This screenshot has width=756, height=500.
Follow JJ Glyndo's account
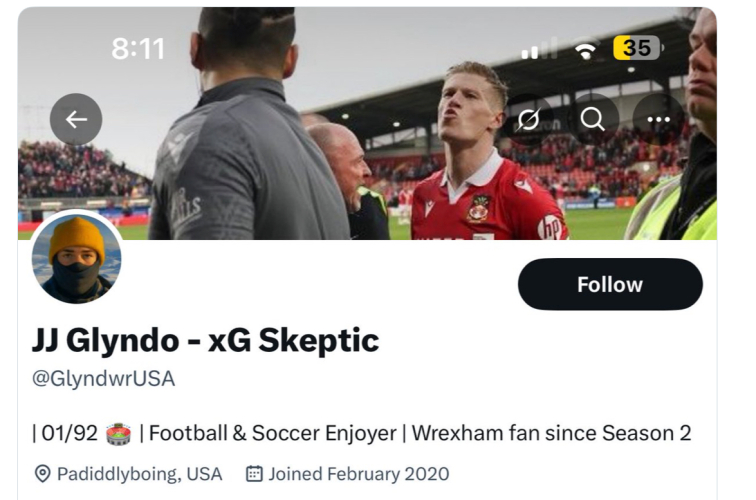point(610,284)
